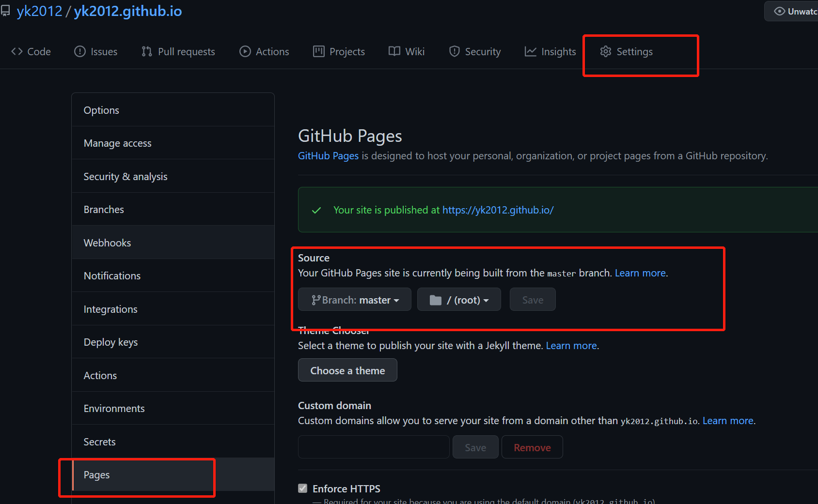Screen dimensions: 818x504
Task: Click the Unwatch button
Action: coord(791,11)
